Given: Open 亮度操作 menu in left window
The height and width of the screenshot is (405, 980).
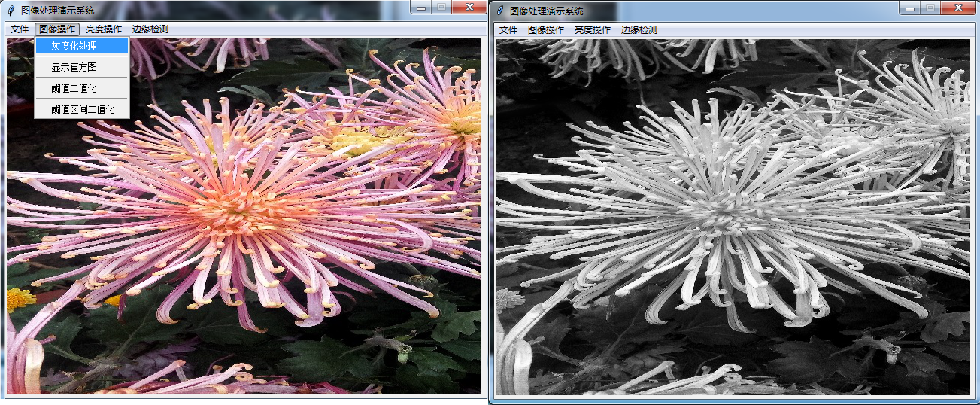Looking at the screenshot, I should (x=104, y=29).
